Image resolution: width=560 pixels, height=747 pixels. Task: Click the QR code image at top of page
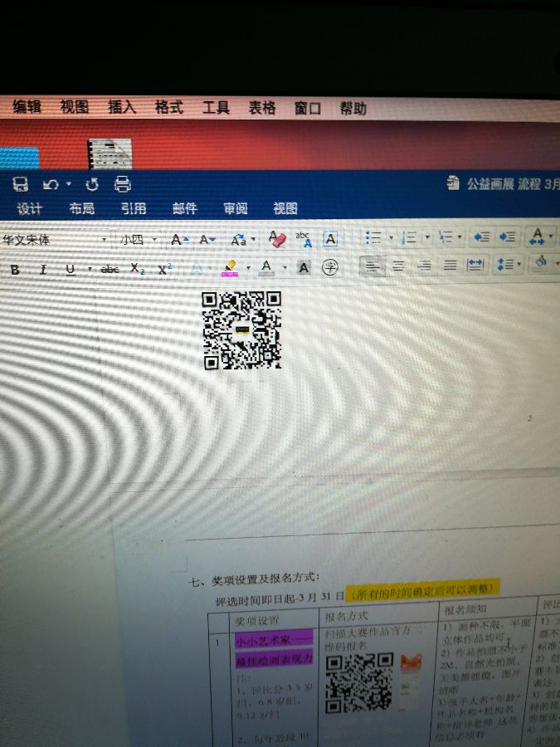pos(241,330)
